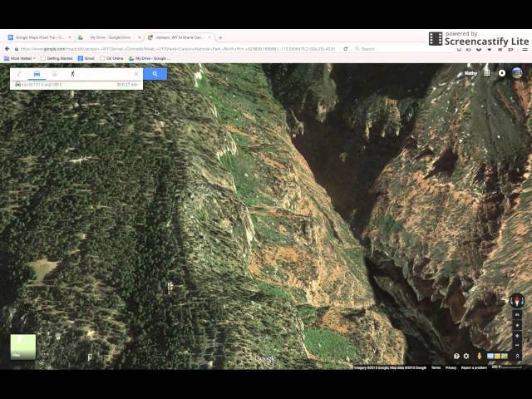Open Maps settings gear icon
This screenshot has width=532, height=399.
click(x=466, y=356)
